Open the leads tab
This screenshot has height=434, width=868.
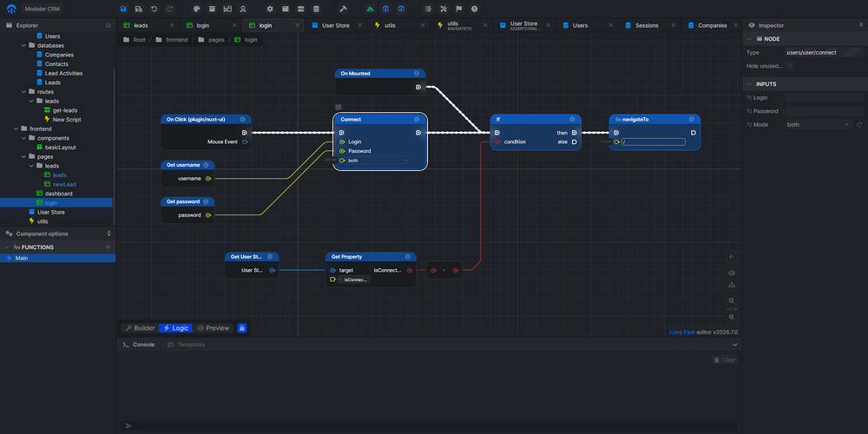[148, 25]
